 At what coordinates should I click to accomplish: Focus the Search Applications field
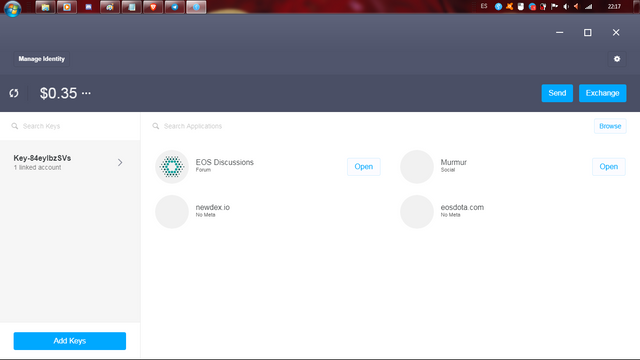[367, 126]
